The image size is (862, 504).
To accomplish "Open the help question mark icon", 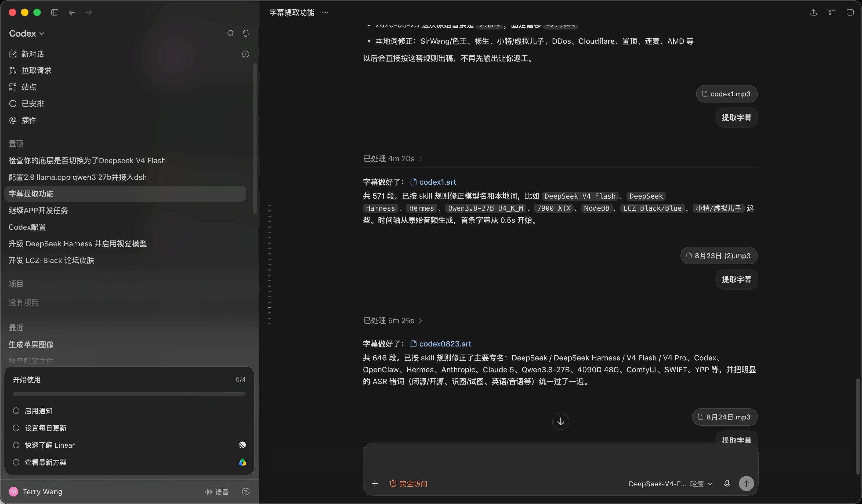I will pos(246,492).
